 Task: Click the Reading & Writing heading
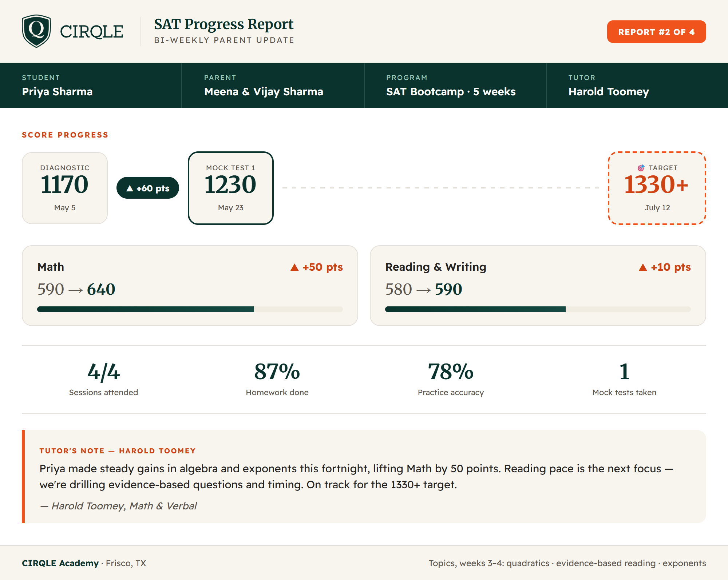point(436,267)
